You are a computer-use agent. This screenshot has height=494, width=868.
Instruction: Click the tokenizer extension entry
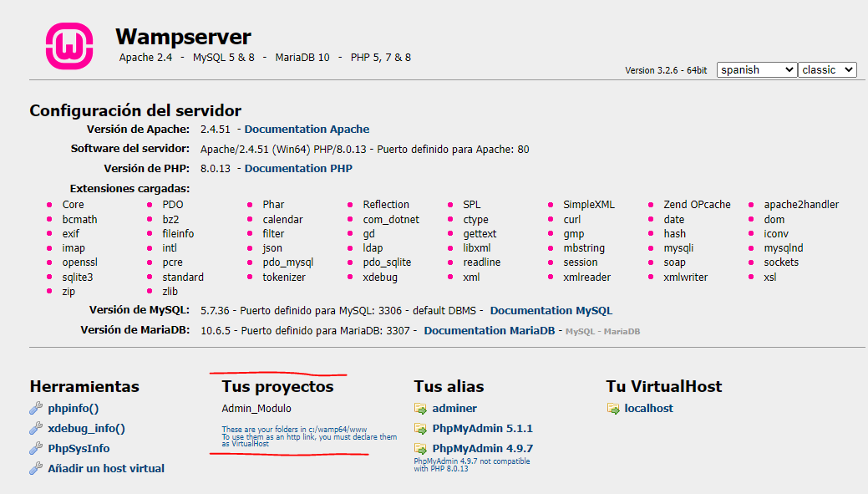(284, 277)
